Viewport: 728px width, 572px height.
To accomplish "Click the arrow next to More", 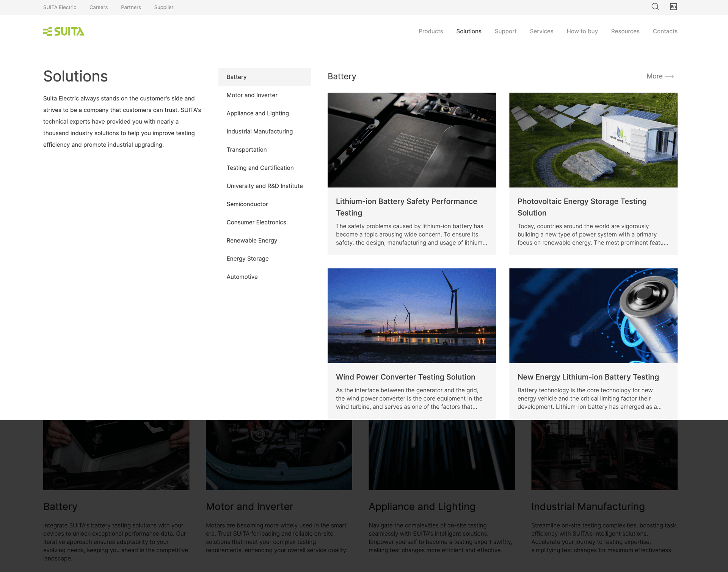I will pos(670,76).
